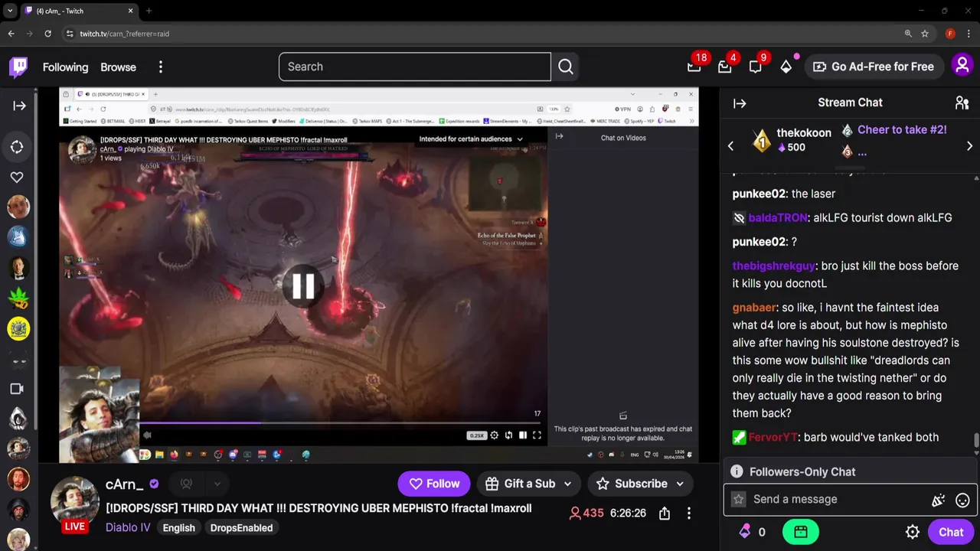The width and height of the screenshot is (980, 551).
Task: Open Chrome's three-dot menu
Action: pos(969,34)
